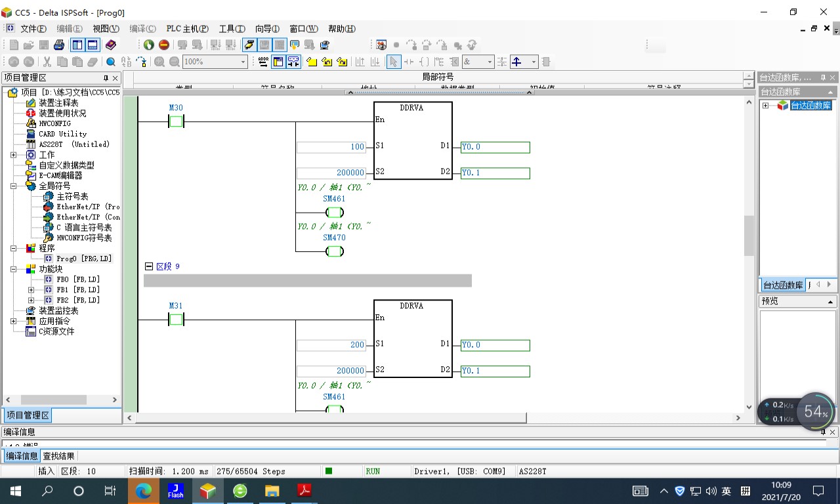
Task: Click the contact insertion tool icon
Action: (x=409, y=62)
